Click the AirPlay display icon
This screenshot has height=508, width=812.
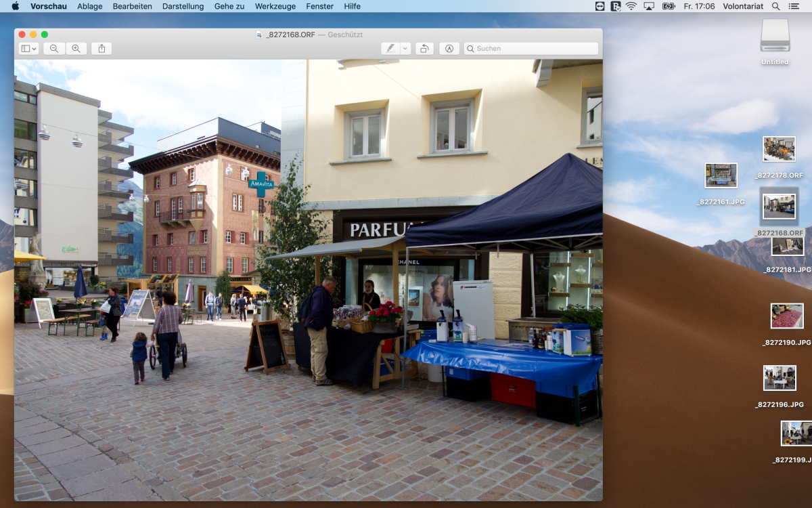(x=649, y=6)
